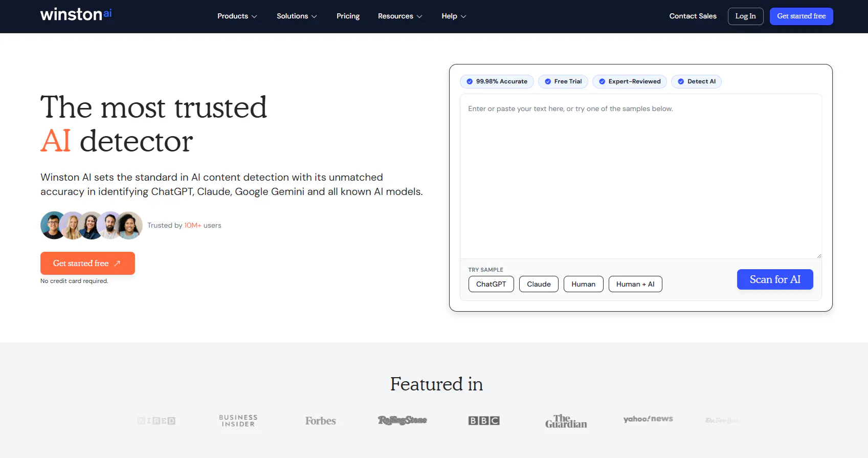
Task: Click the WIRED logo
Action: (157, 421)
